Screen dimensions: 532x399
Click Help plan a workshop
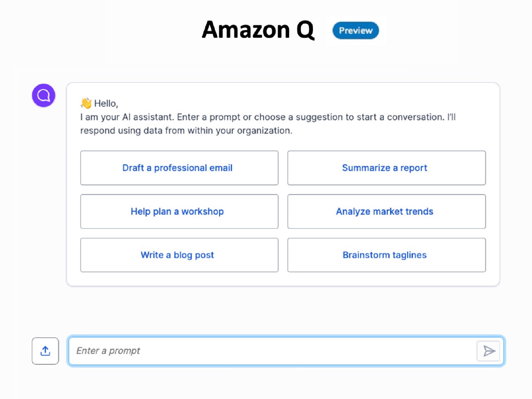178,211
